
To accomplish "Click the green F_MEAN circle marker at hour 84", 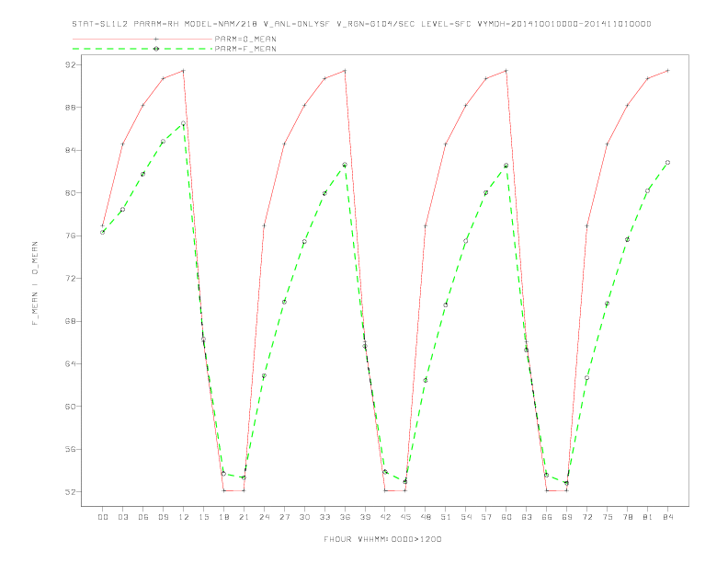I will point(667,163).
